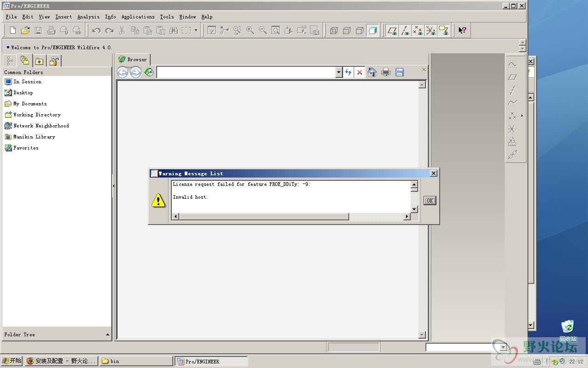Click the Redo arrow icon
This screenshot has width=588, height=368.
109,30
